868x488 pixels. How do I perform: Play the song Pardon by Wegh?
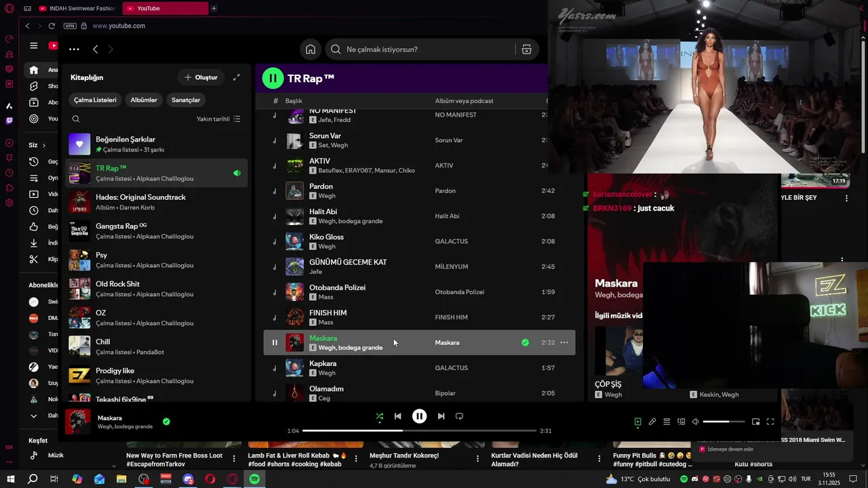click(x=419, y=190)
